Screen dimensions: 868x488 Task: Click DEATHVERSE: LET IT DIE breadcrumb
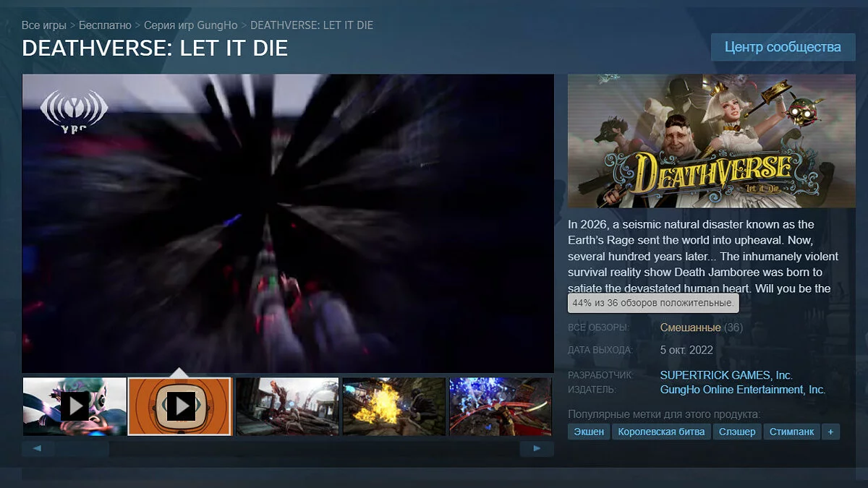coord(312,25)
